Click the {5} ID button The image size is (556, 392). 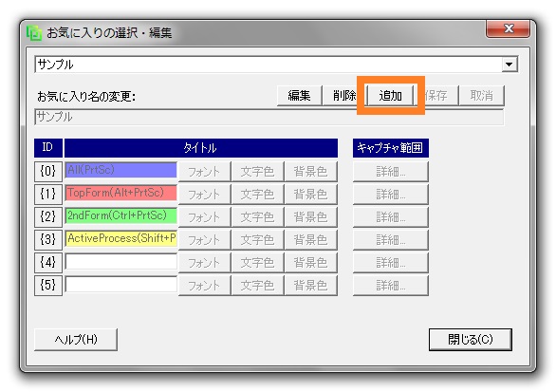coord(48,285)
